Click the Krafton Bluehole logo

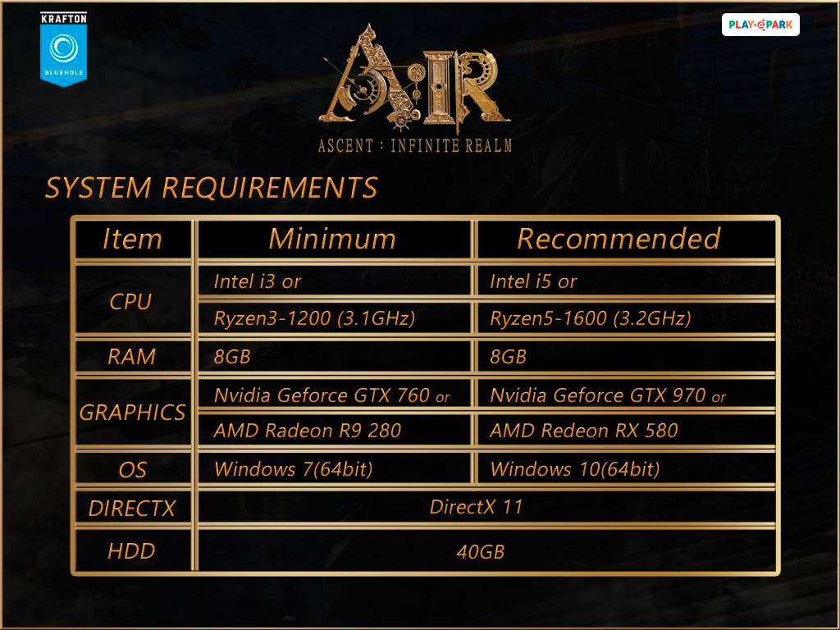tap(63, 48)
